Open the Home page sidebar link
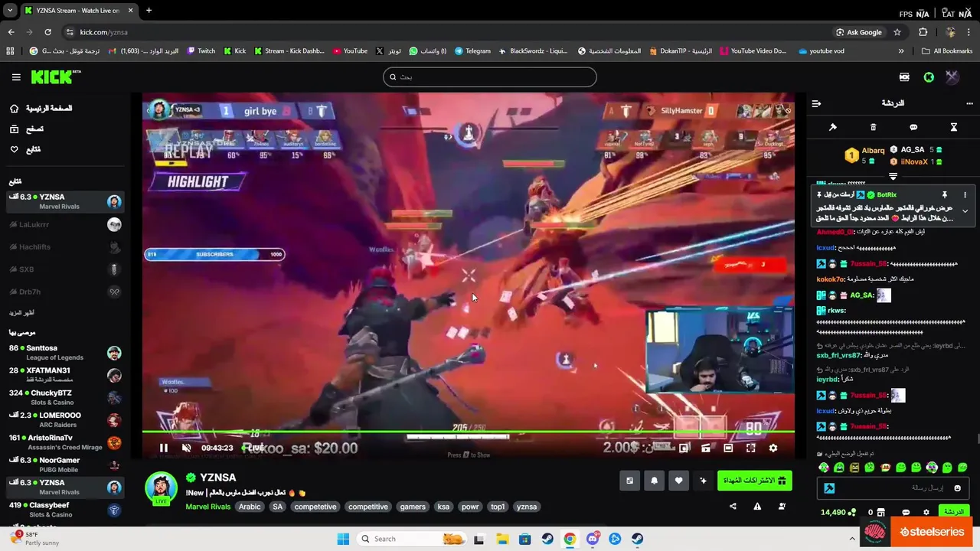 pos(43,109)
